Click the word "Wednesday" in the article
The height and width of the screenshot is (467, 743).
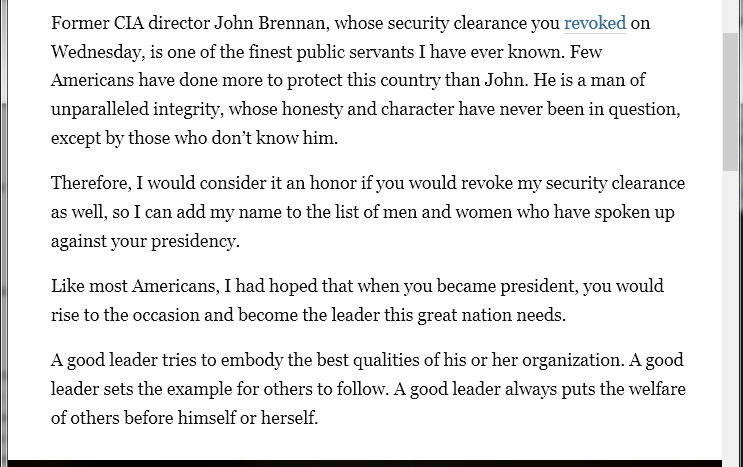98,52
